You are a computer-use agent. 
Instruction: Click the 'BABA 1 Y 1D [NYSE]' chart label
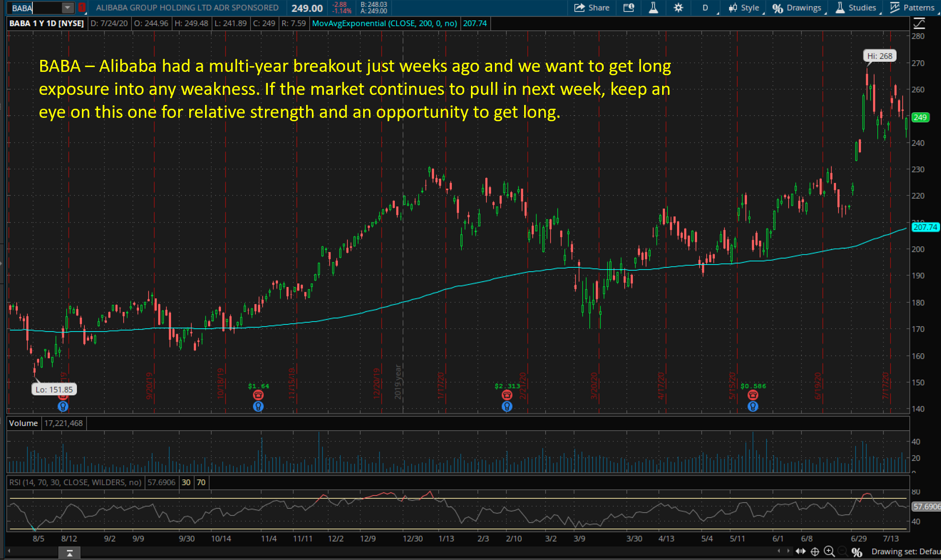[x=46, y=23]
